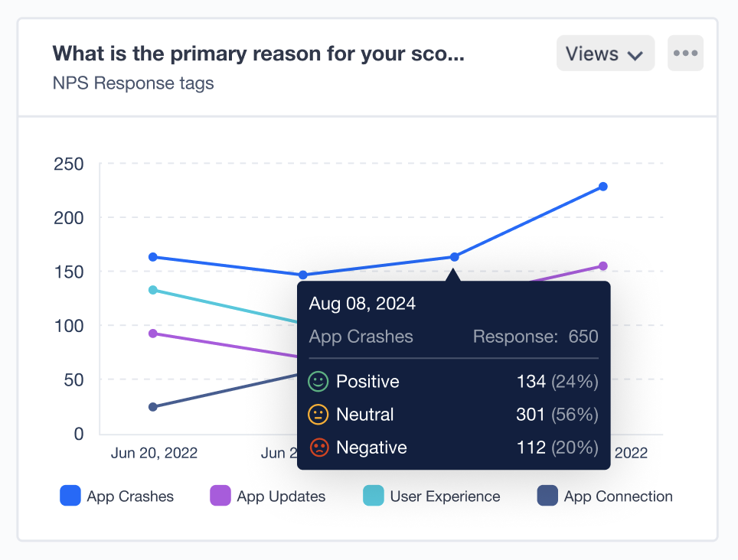Open the ellipsis options menu
Screen dimensions: 738x560
pyautogui.click(x=685, y=53)
